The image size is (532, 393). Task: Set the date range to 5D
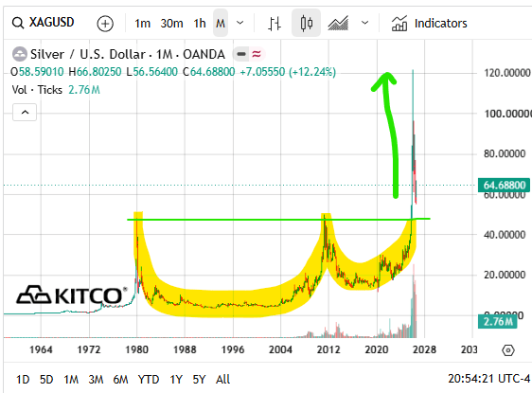click(46, 379)
